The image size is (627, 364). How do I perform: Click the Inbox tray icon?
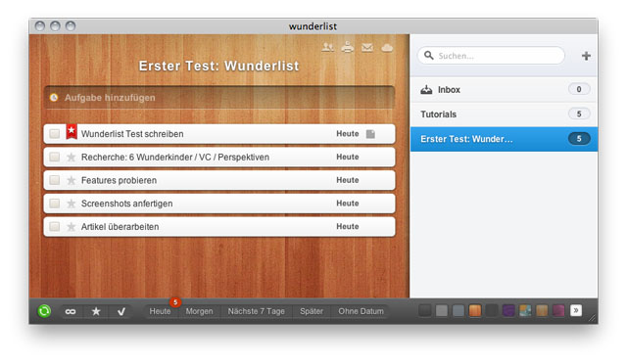(426, 89)
